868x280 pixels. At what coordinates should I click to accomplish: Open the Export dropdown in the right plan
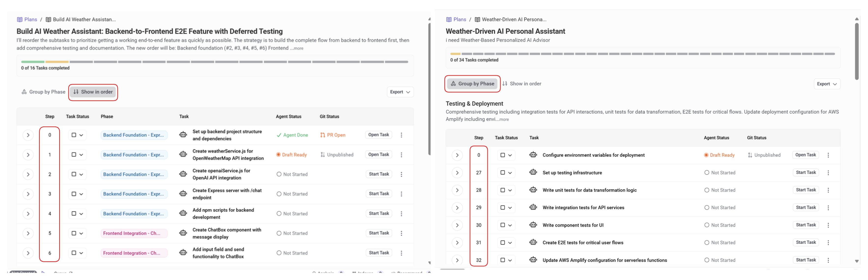(x=827, y=84)
